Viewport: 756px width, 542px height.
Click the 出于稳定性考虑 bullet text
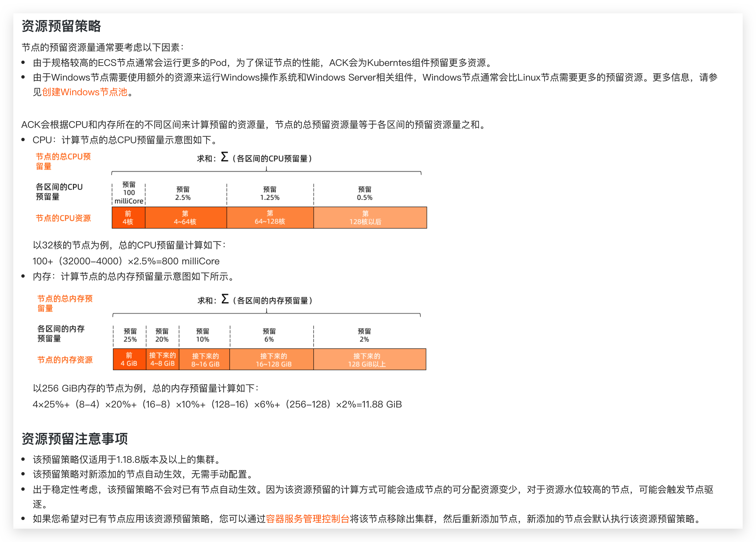click(373, 496)
